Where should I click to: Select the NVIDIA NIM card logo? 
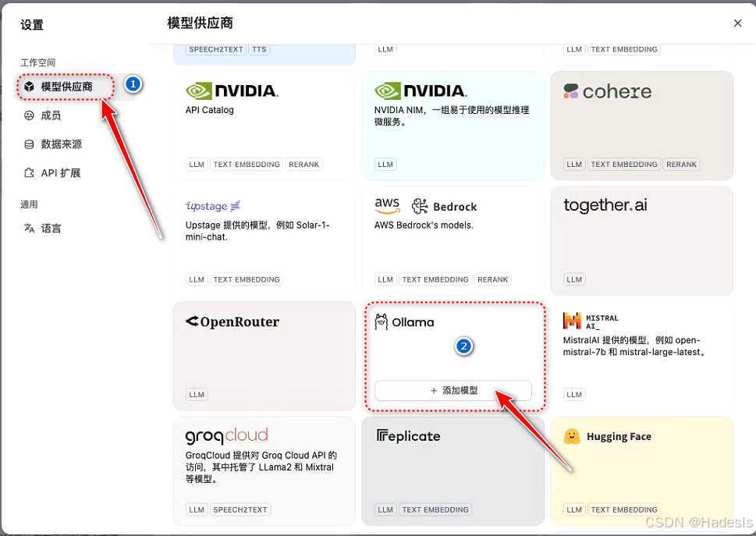coord(421,91)
